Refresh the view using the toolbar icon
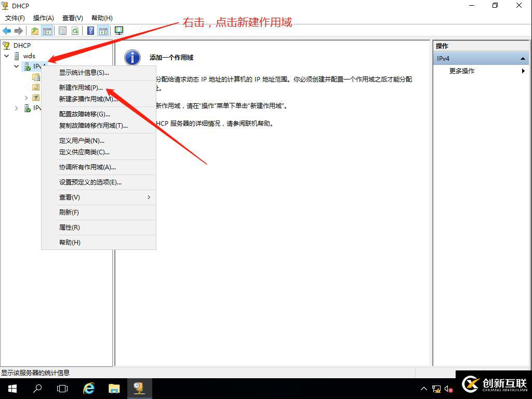This screenshot has width=532, height=399. click(74, 30)
